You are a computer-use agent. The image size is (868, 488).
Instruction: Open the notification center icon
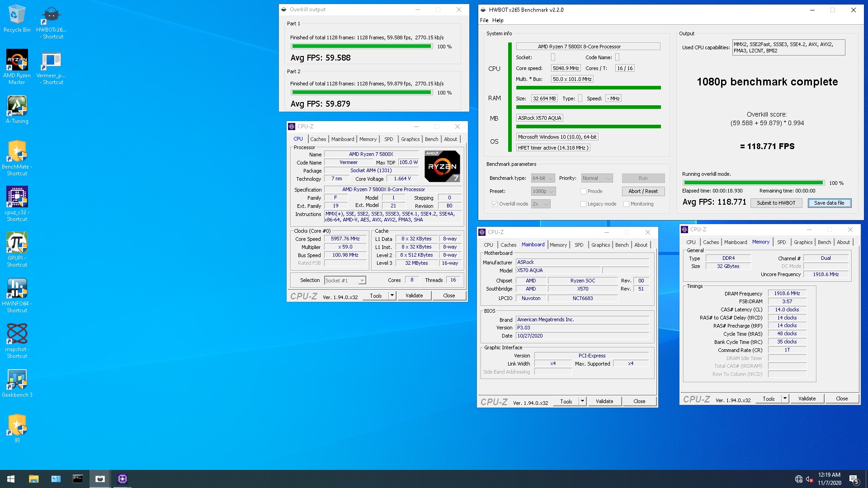coord(854,479)
